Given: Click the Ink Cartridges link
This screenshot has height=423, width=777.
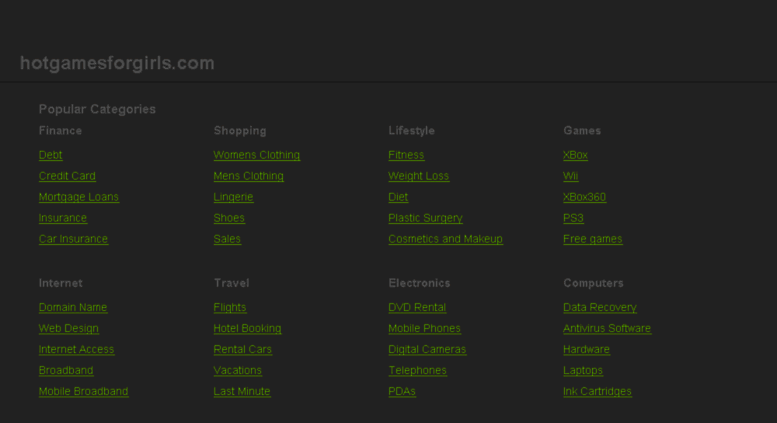Looking at the screenshot, I should [x=598, y=391].
